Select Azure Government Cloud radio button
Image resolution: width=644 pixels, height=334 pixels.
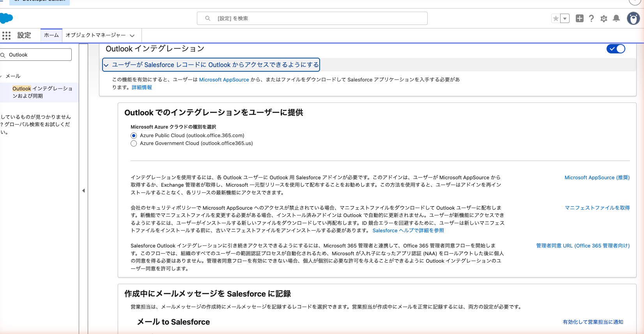134,143
